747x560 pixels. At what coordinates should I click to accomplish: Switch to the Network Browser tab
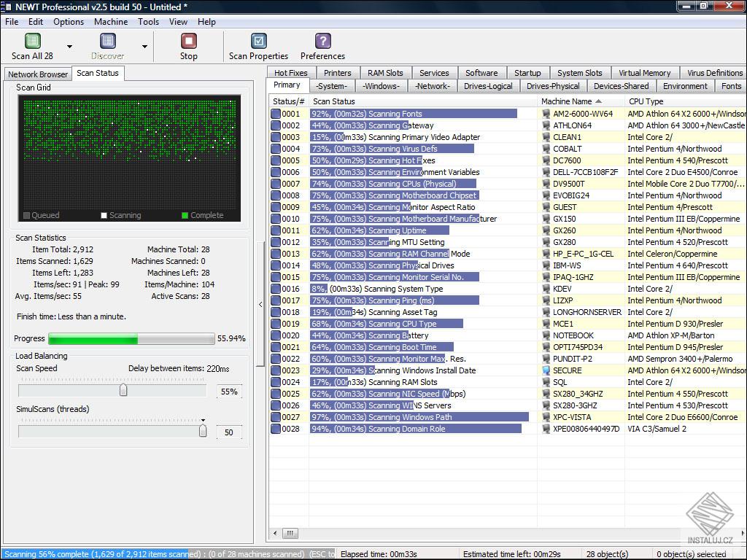coord(38,74)
